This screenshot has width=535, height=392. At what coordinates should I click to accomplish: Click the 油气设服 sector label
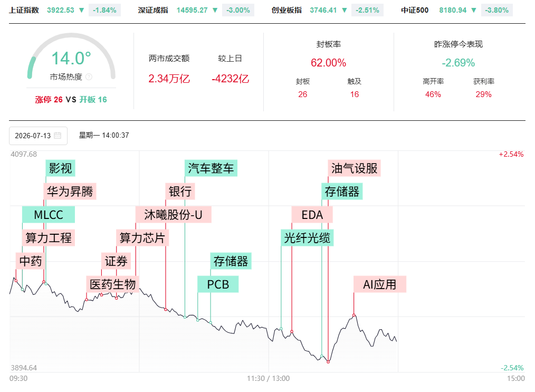tap(354, 168)
